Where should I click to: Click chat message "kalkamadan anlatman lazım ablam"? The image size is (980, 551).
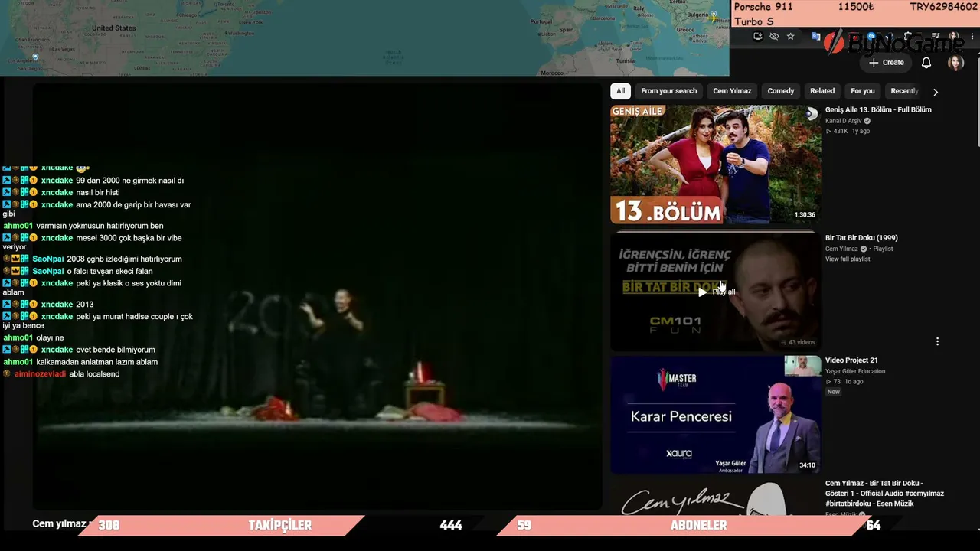97,362
